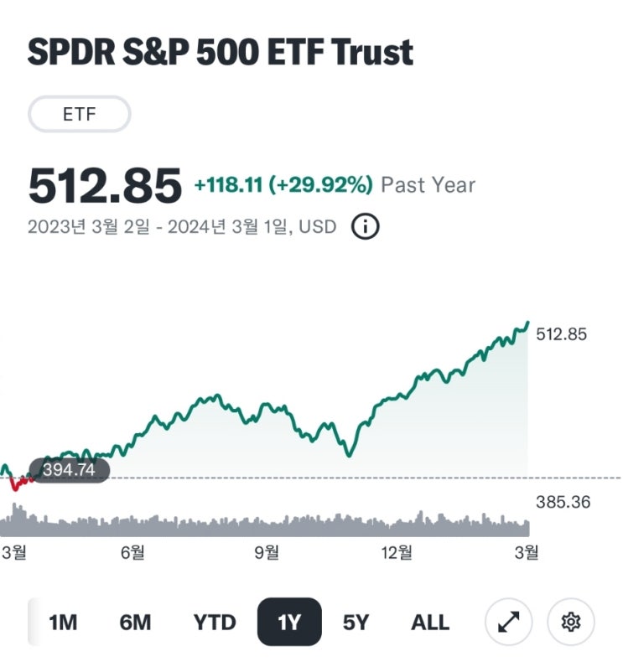Expand the chart to fullscreen
Viewport: 623px width, 672px height.
coord(509,622)
